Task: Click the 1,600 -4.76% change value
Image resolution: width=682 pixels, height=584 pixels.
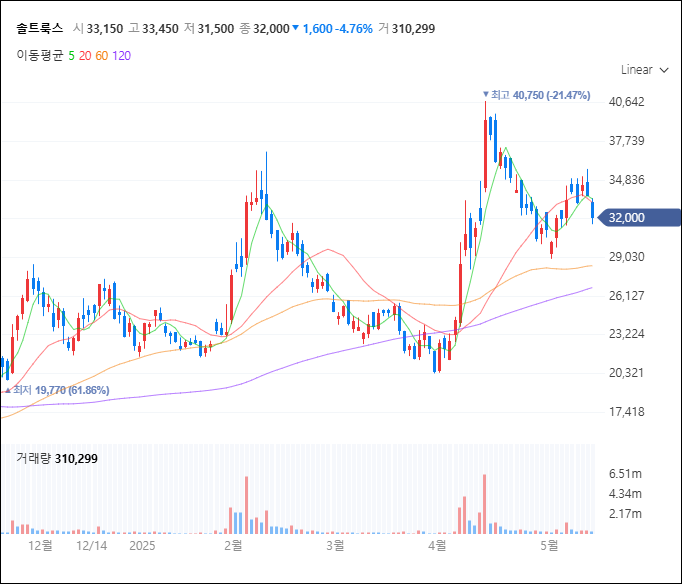Action: coord(338,29)
